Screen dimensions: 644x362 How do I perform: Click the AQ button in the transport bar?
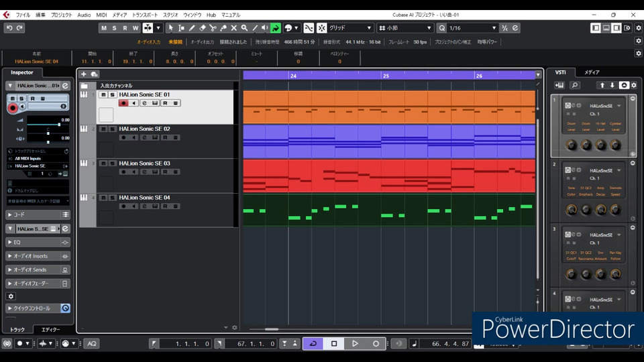point(92,343)
